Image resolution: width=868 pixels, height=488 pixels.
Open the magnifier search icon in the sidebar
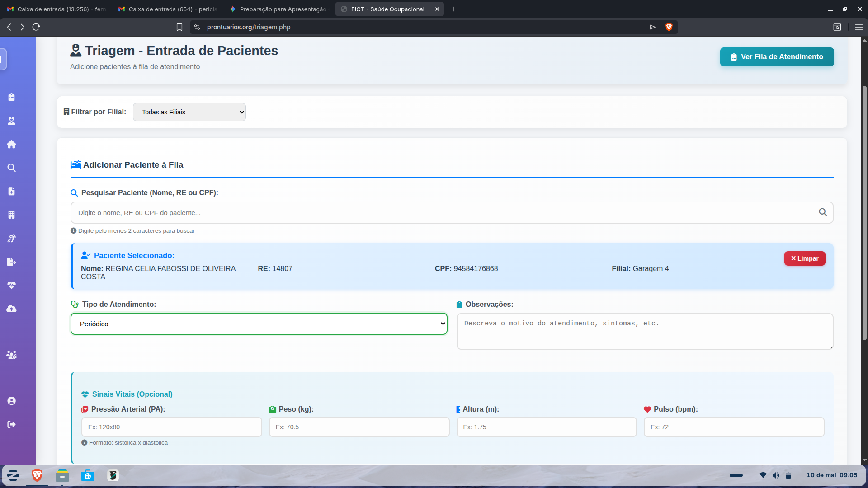(12, 168)
